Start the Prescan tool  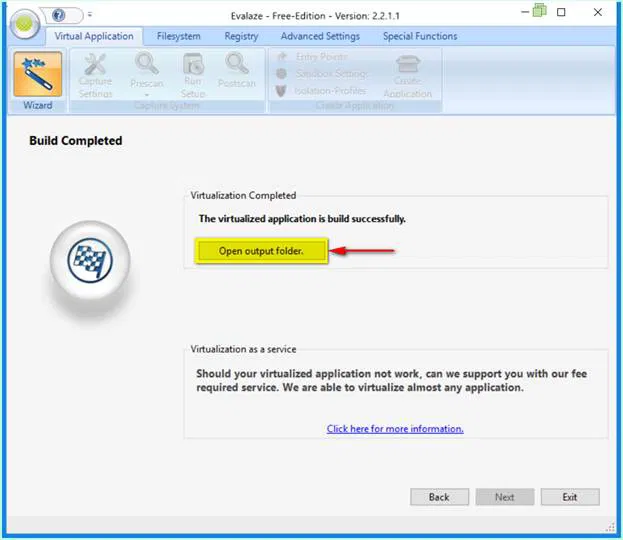(x=147, y=70)
